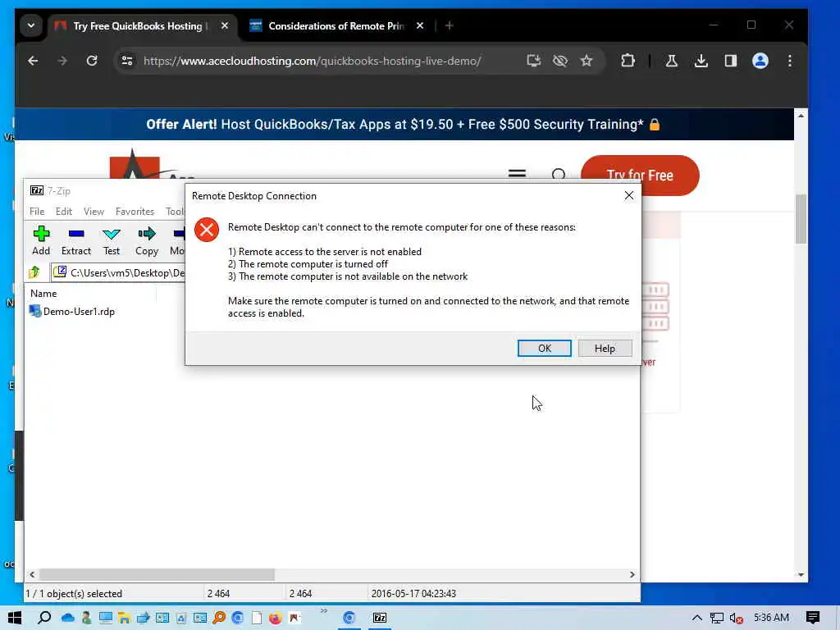The height and width of the screenshot is (630, 840).
Task: Click the crossed-out eye tracking protection icon
Action: (x=560, y=61)
